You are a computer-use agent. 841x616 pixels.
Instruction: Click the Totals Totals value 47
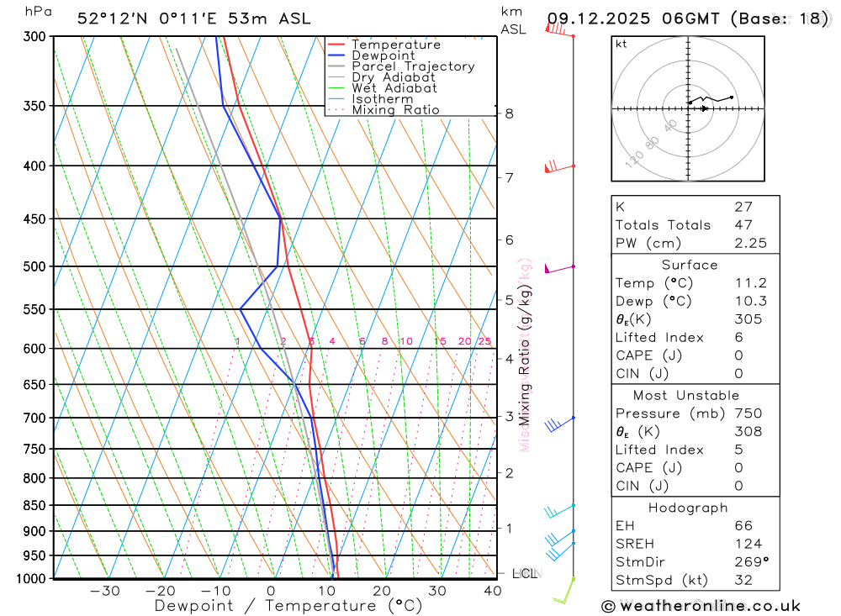pos(743,225)
